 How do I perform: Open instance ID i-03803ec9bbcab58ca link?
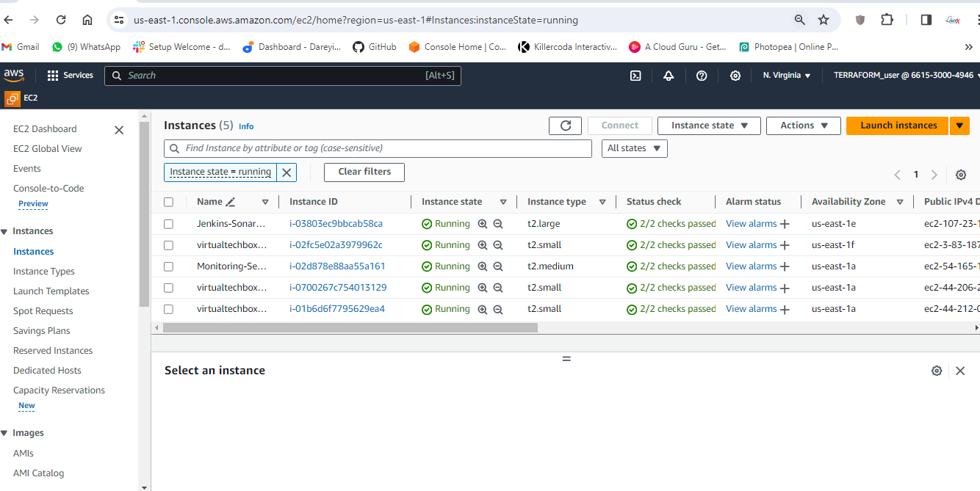(x=336, y=224)
